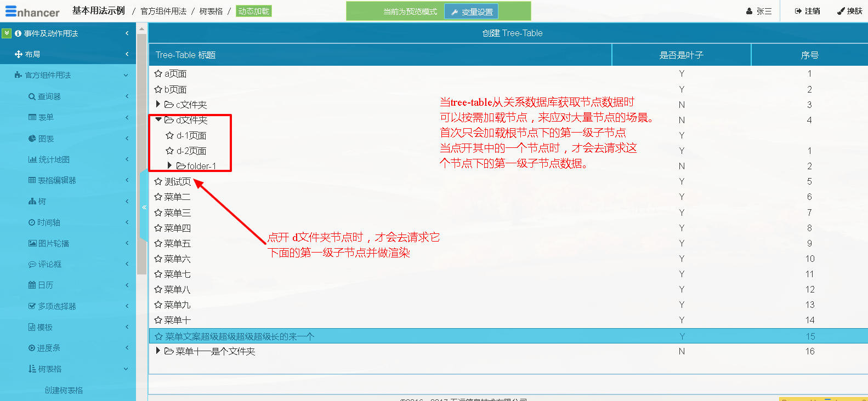Click the clock icon beside 时间轴
This screenshot has width=868, height=401.
[x=32, y=222]
